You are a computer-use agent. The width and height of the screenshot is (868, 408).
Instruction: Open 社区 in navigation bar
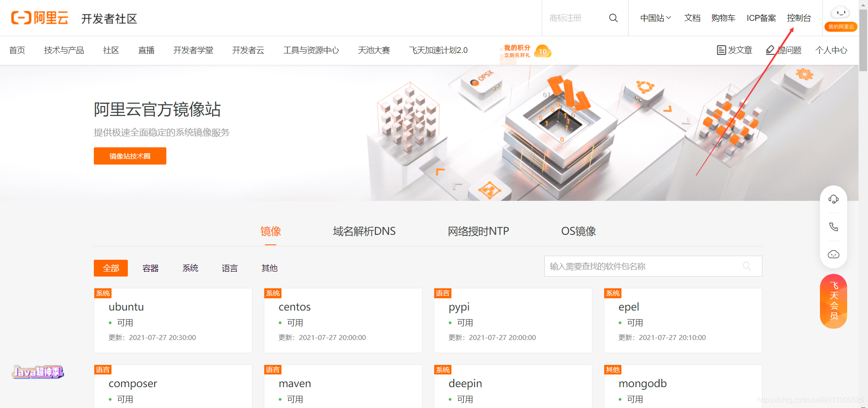[111, 50]
